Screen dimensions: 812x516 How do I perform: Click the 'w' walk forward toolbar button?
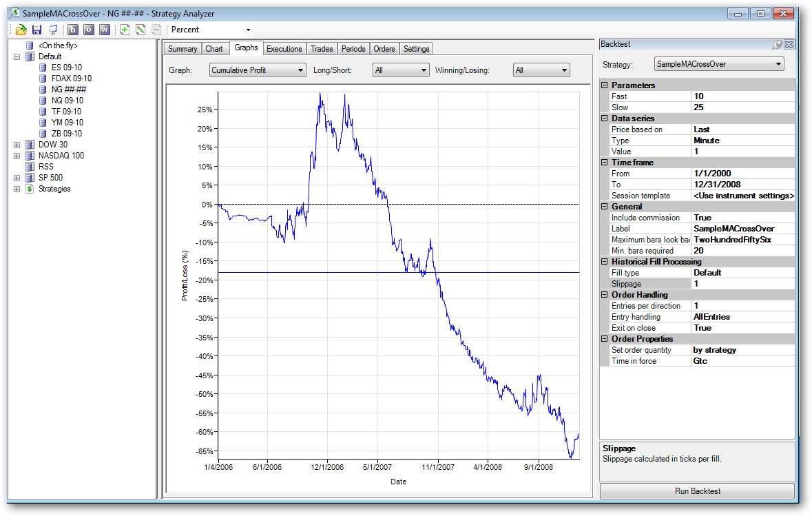pos(105,30)
